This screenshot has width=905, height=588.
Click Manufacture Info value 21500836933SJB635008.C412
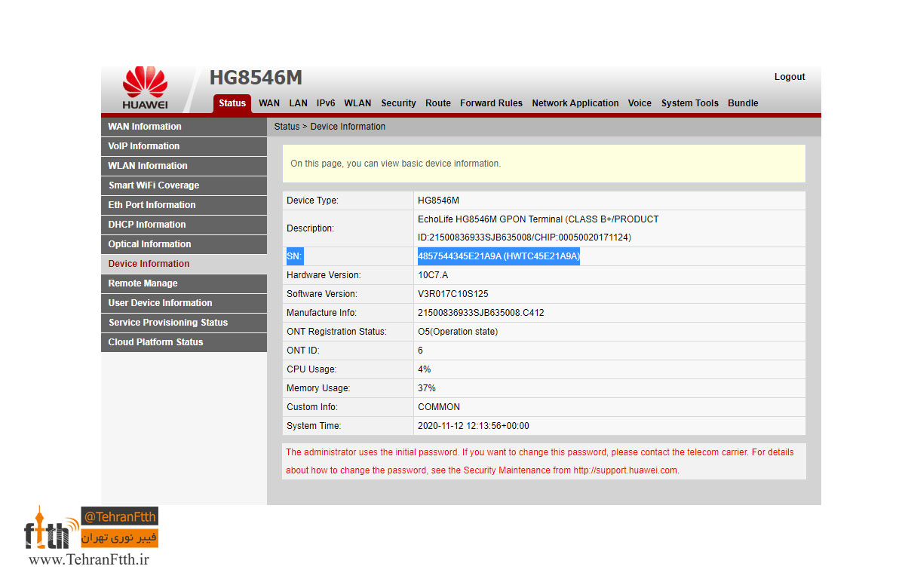pos(480,313)
